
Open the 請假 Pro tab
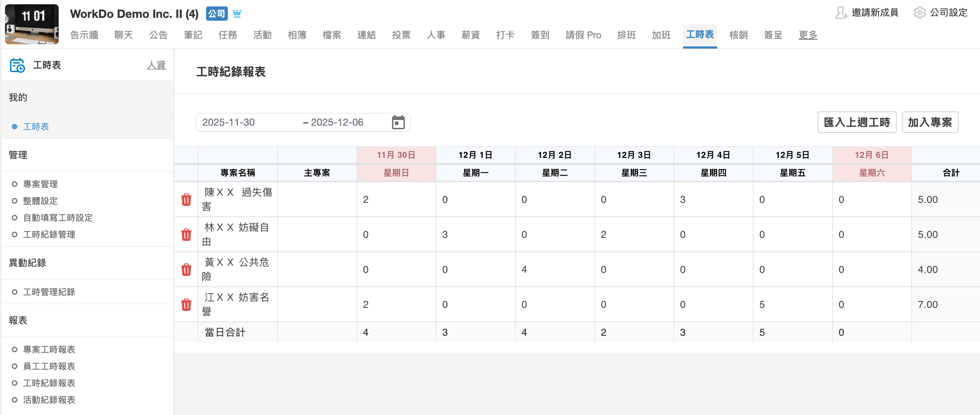pos(583,35)
